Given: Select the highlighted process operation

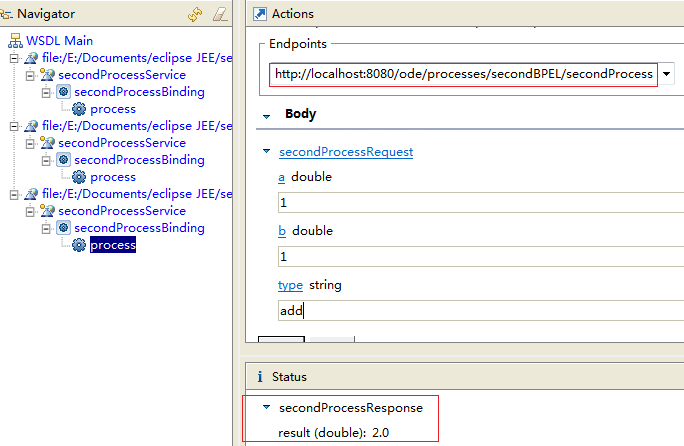Looking at the screenshot, I should (113, 245).
